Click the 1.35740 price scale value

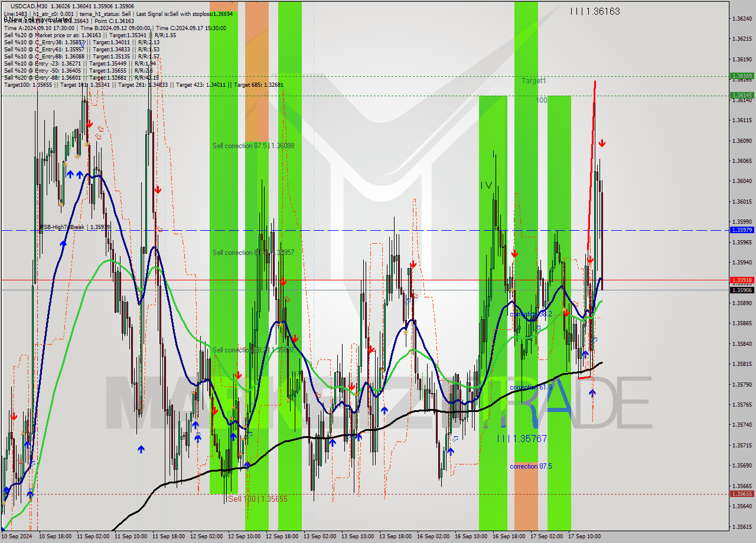[741, 425]
